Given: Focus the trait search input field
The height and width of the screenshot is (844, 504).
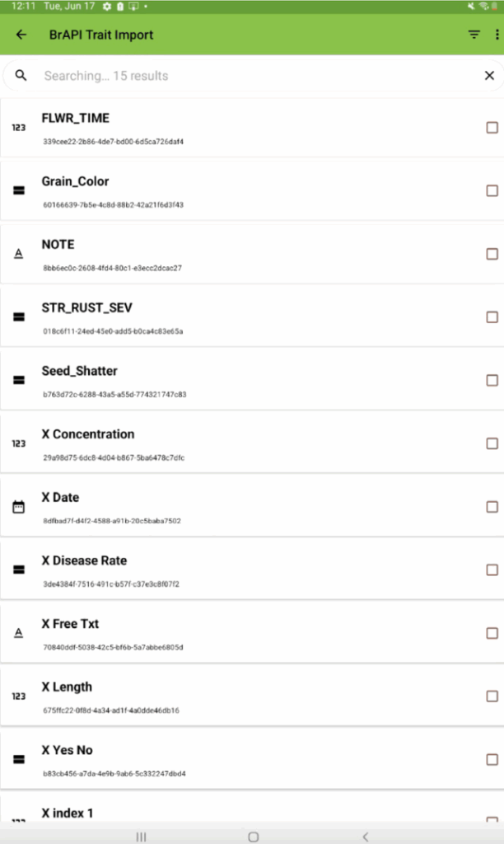Looking at the screenshot, I should click(x=247, y=76).
